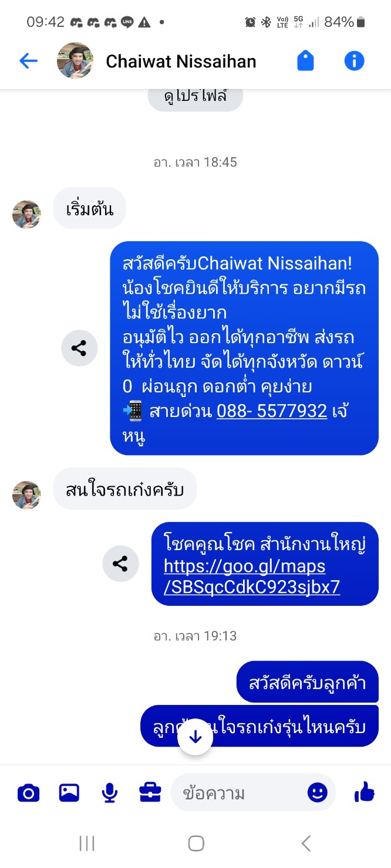Tap avatar beside เริ่มต้น message
Viewport: 391px width, 868px height.
[27, 215]
